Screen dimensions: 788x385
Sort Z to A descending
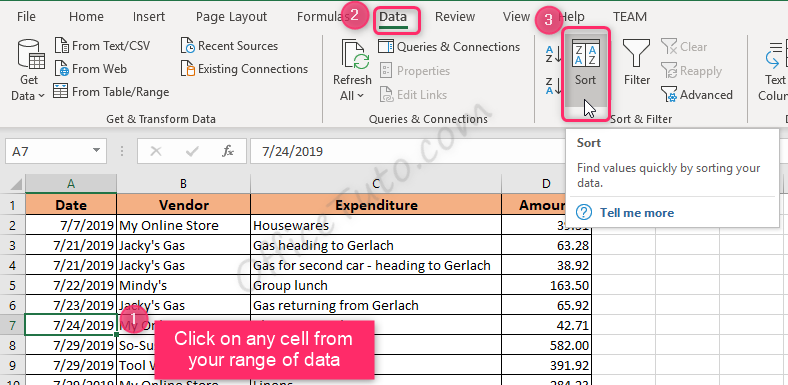[553, 85]
